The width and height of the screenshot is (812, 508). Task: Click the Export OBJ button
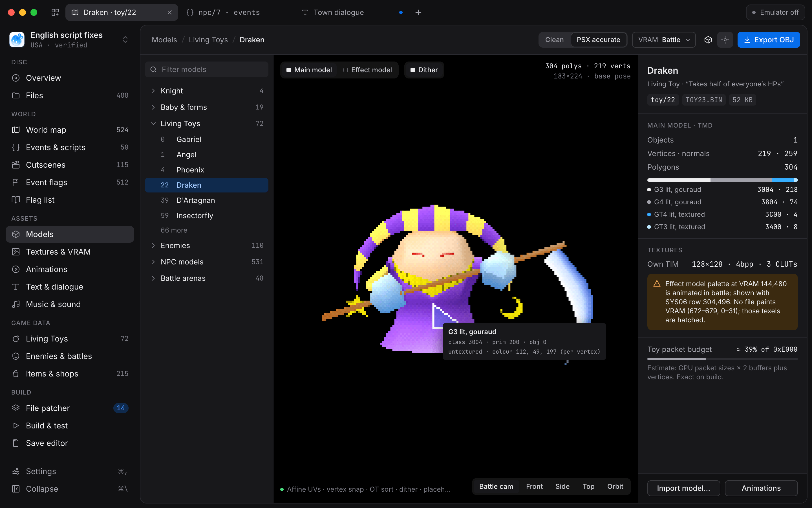pyautogui.click(x=768, y=40)
